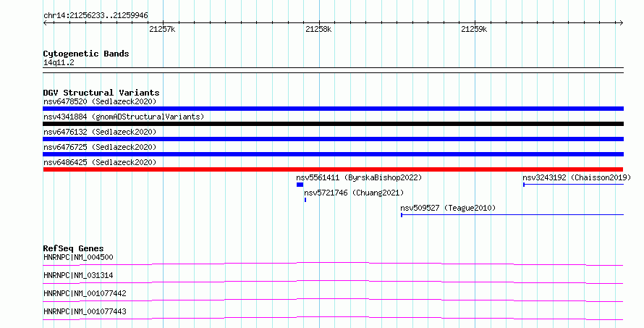Click the 21259k ruler tick label
Image resolution: width=644 pixels, height=328 pixels.
pos(474,29)
